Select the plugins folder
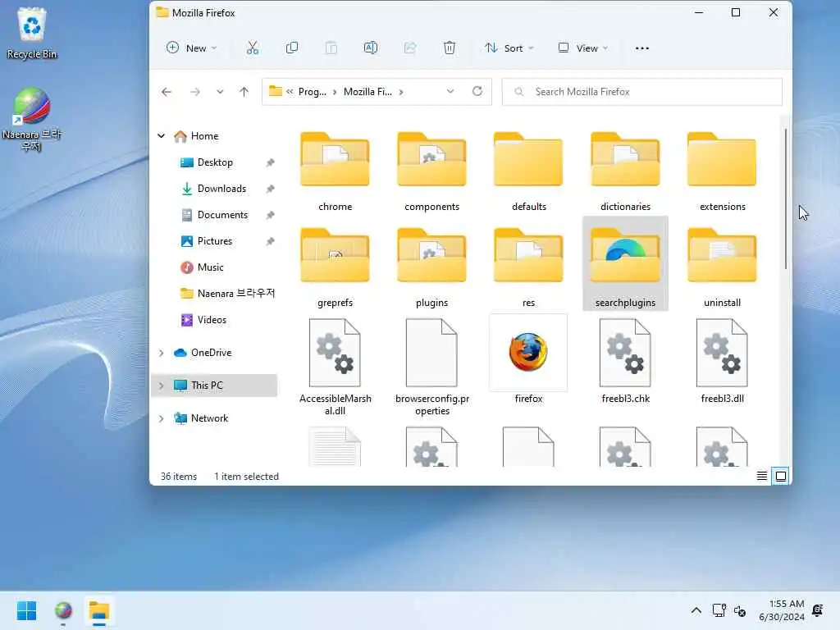 tap(431, 267)
